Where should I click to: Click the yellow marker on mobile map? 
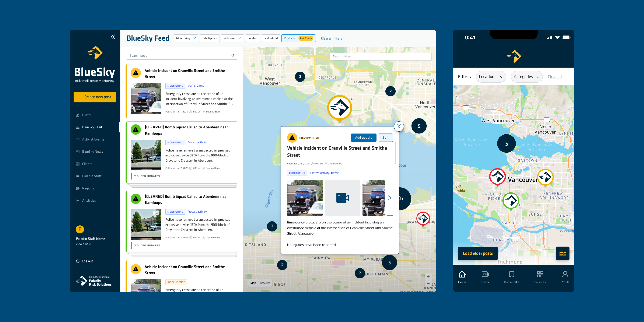pos(545,178)
